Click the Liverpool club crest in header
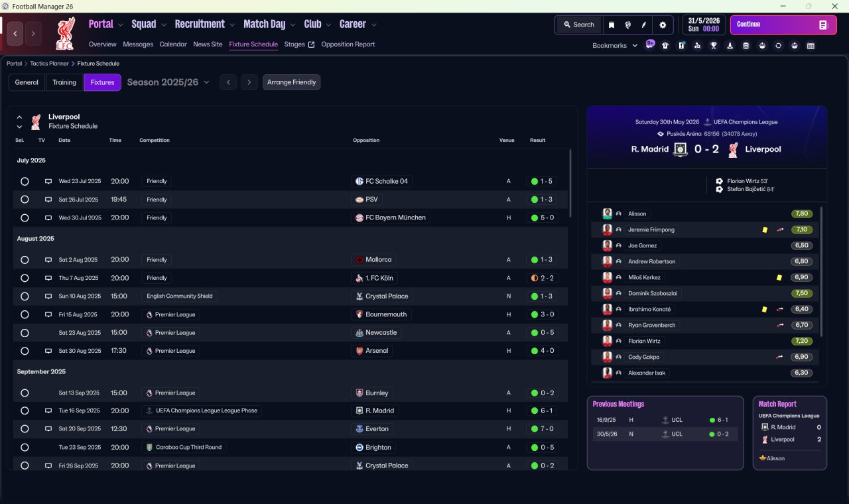 pyautogui.click(x=66, y=33)
